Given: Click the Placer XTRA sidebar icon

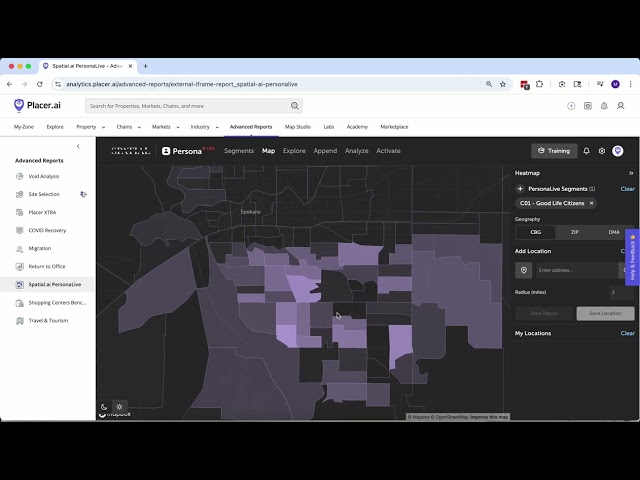Looking at the screenshot, I should [x=20, y=212].
